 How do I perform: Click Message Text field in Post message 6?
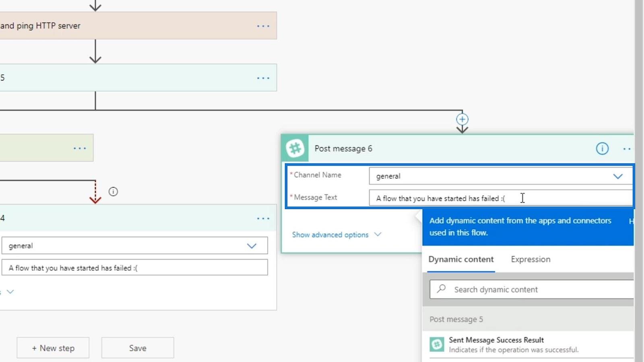(500, 198)
